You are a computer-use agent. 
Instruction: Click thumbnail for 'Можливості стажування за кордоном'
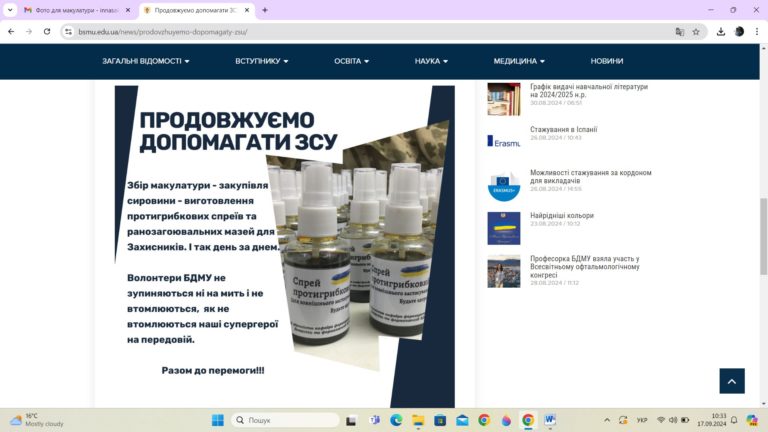point(504,185)
